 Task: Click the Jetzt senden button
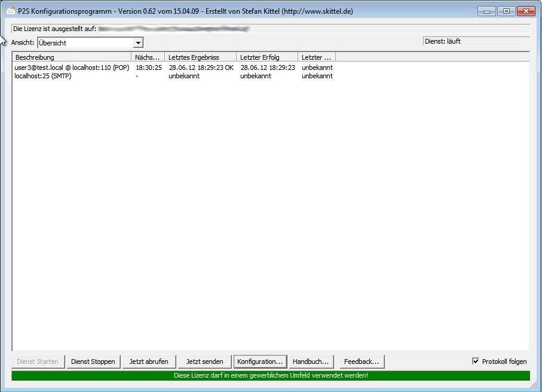tap(204, 362)
